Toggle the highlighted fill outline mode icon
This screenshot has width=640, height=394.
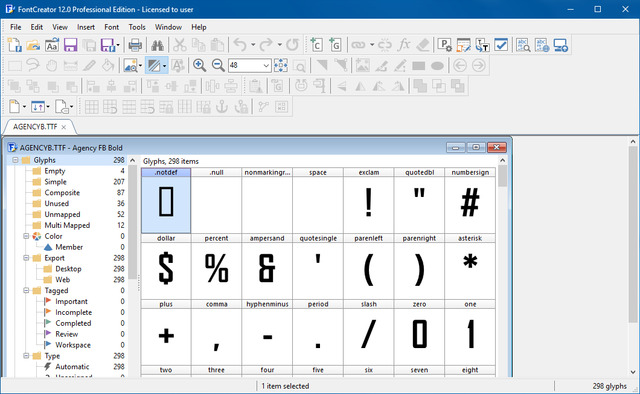[x=154, y=65]
